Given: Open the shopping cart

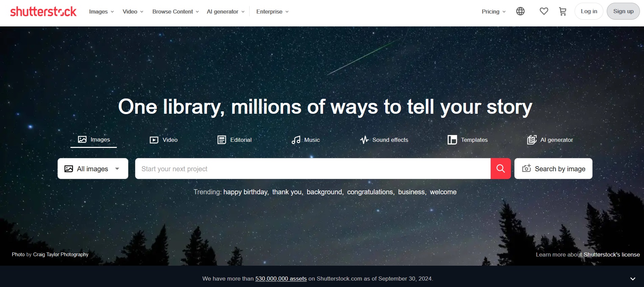Looking at the screenshot, I should click(562, 12).
